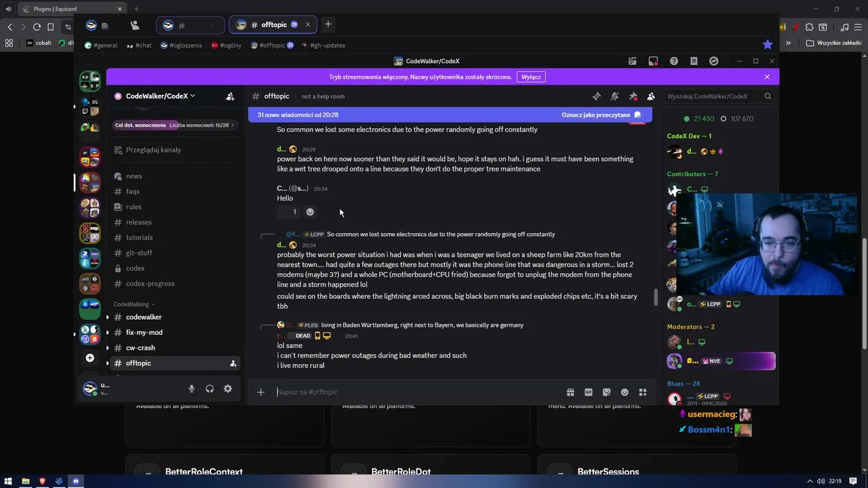Open Discord from Windows taskbar

tap(76, 481)
